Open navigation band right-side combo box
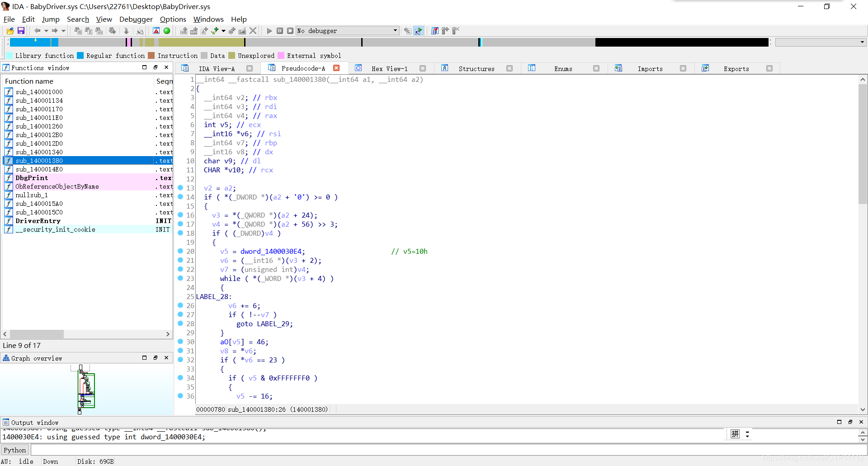 (x=821, y=42)
